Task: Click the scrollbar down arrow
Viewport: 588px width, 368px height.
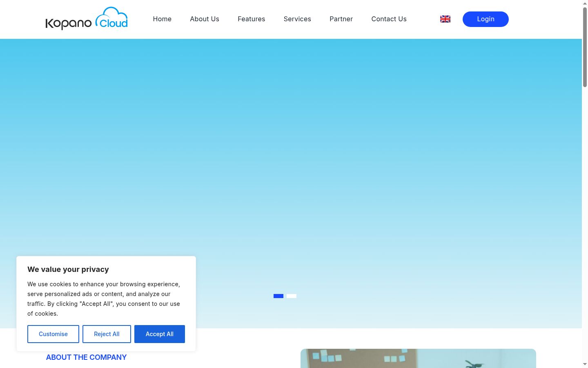Action: point(585,364)
